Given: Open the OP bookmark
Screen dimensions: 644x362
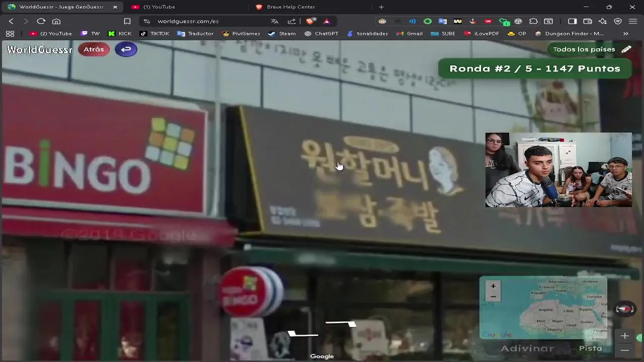Looking at the screenshot, I should [x=517, y=34].
